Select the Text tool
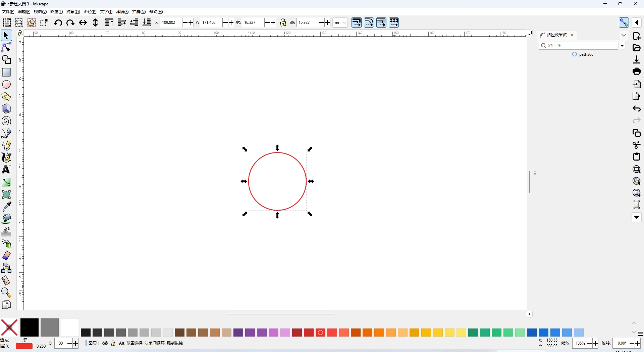 point(6,170)
